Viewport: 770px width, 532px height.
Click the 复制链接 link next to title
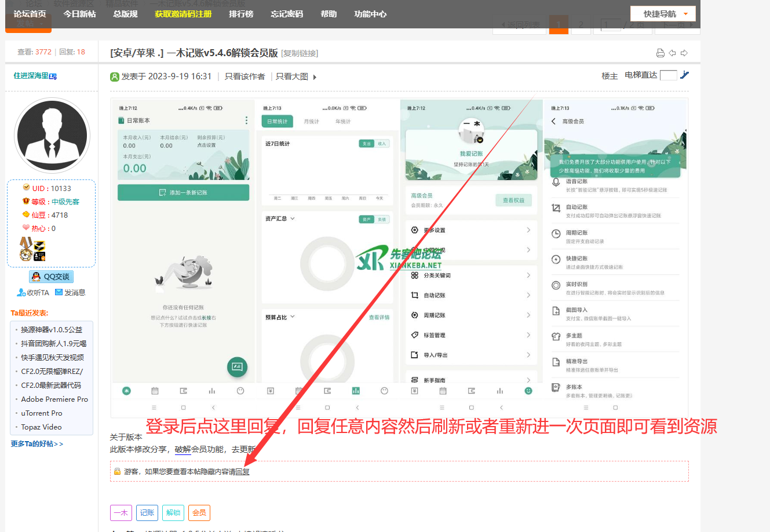tap(300, 54)
